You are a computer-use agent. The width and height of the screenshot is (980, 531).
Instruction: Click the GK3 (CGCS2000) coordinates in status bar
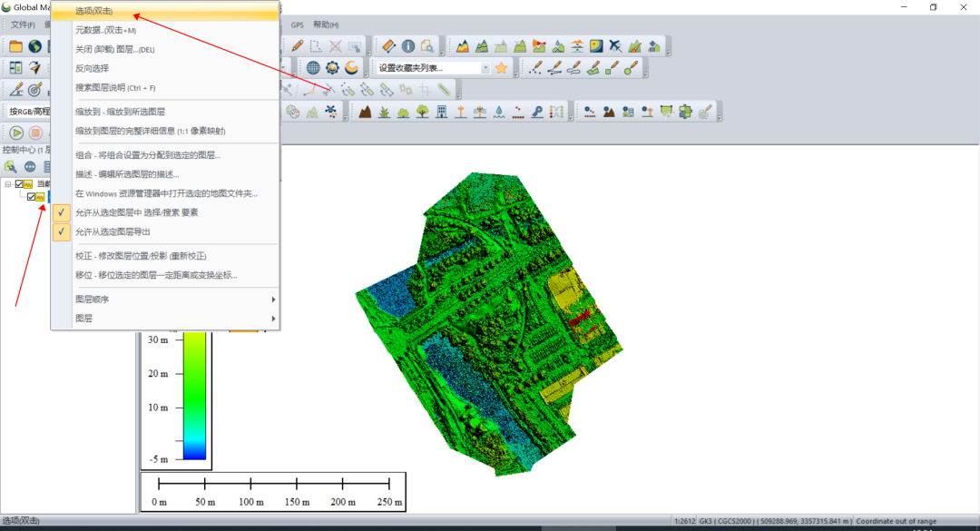click(x=774, y=521)
